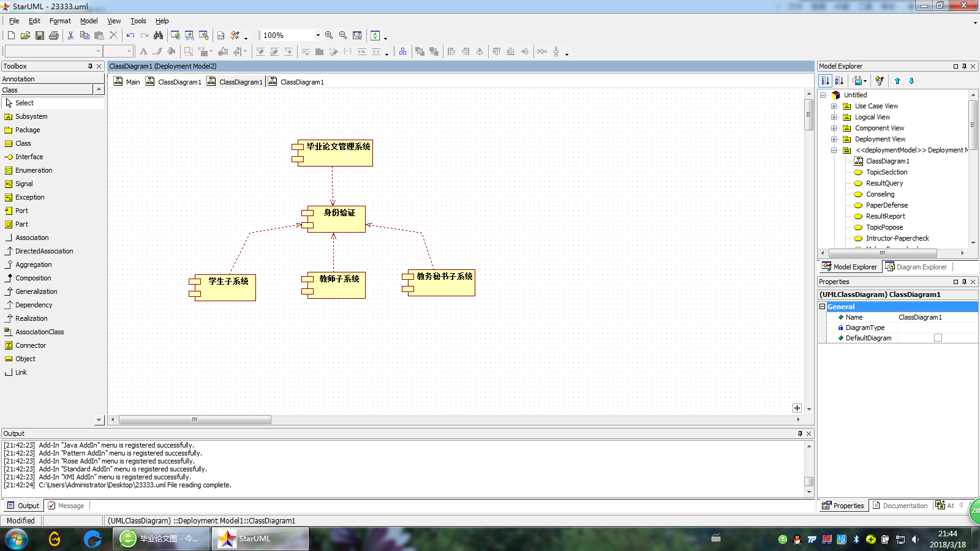
Task: Click the Find binoculars icon
Action: click(159, 36)
